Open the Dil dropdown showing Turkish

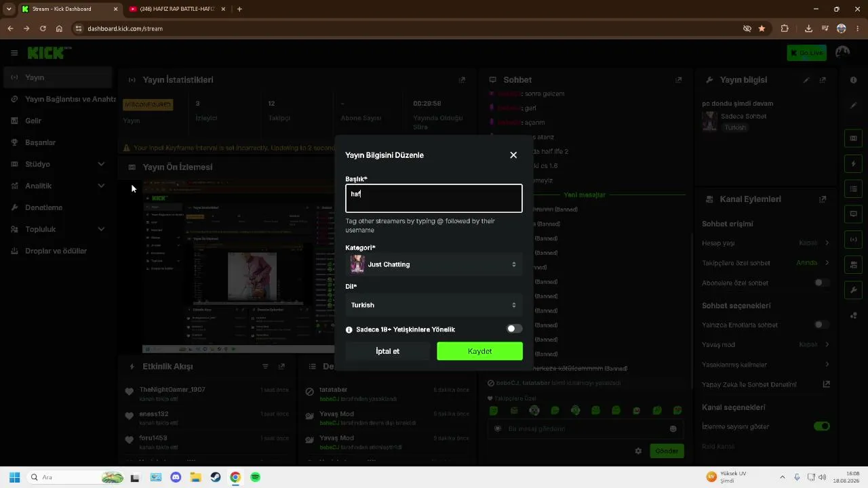(434, 305)
